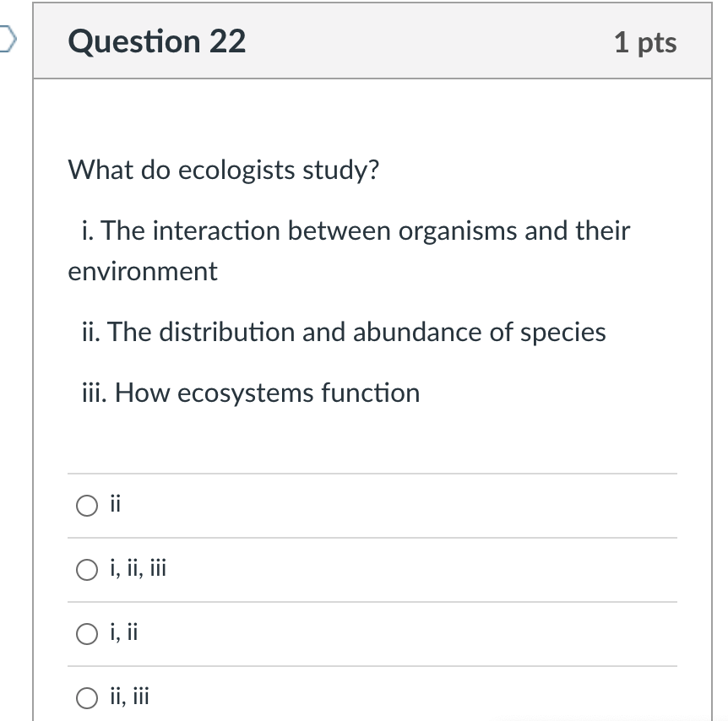Image resolution: width=728 pixels, height=721 pixels.
Task: Click inside the question header bar
Action: click(372, 41)
